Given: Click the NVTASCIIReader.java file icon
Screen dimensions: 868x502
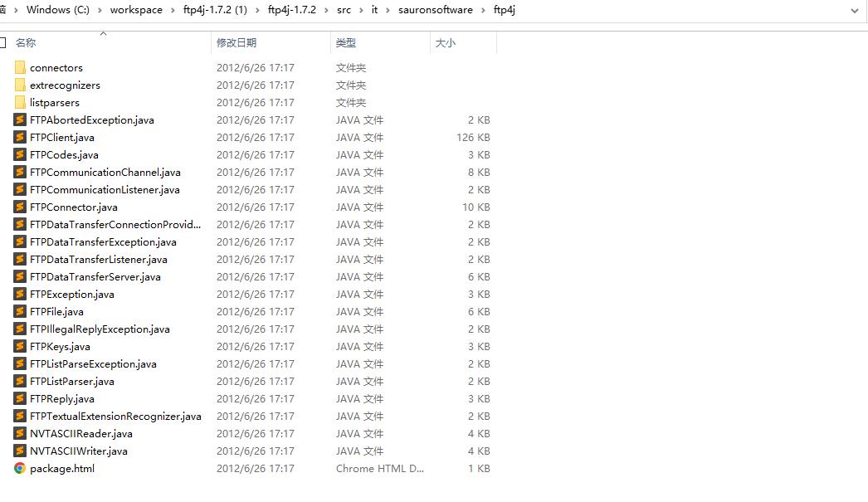Looking at the screenshot, I should point(20,433).
